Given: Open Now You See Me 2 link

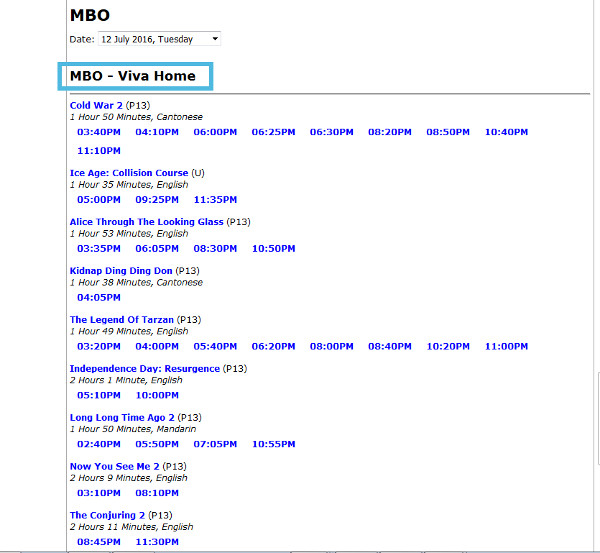Looking at the screenshot, I should click(114, 467).
